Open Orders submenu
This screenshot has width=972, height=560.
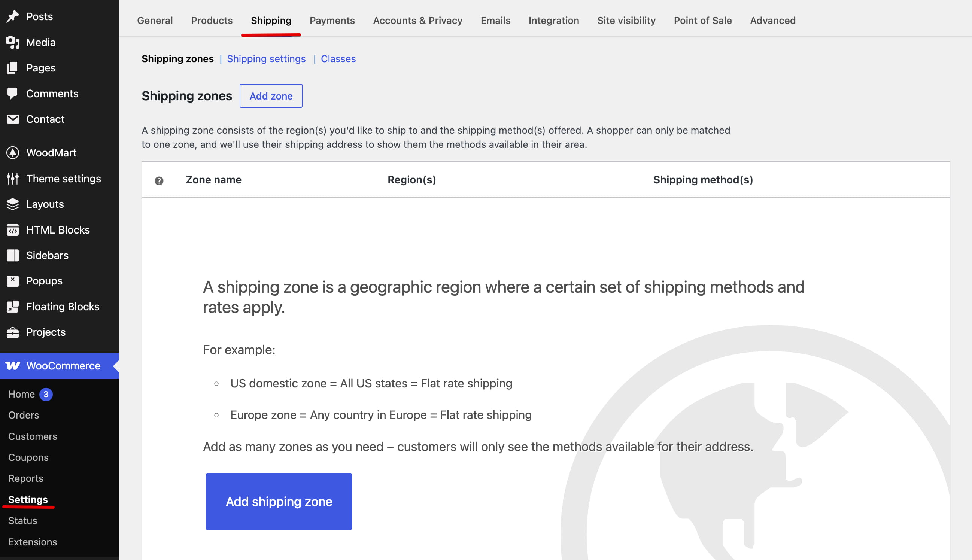point(24,415)
